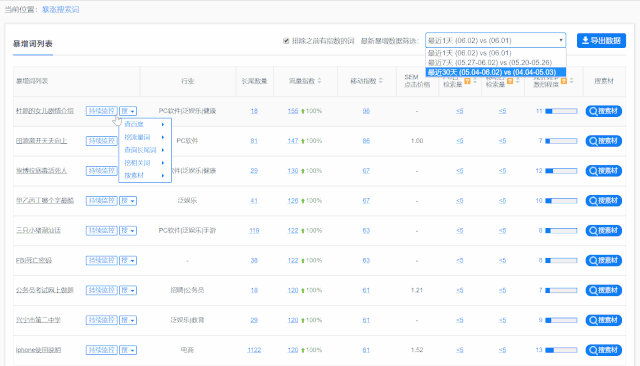
Task: Click 搜素材 search button in 兴宁市第二中学 row
Action: (603, 320)
